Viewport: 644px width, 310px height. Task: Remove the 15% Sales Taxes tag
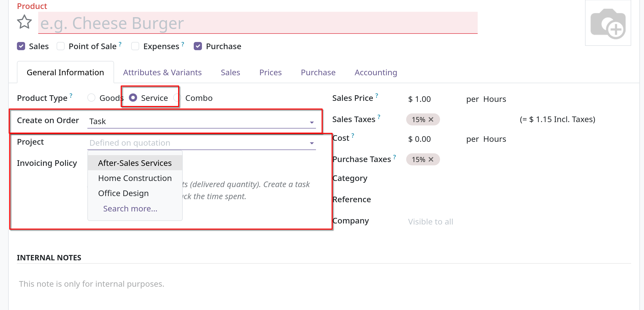pos(431,120)
